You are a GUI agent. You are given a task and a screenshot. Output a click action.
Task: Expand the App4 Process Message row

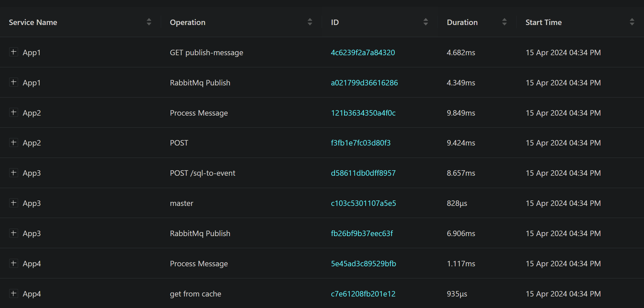[x=14, y=263]
